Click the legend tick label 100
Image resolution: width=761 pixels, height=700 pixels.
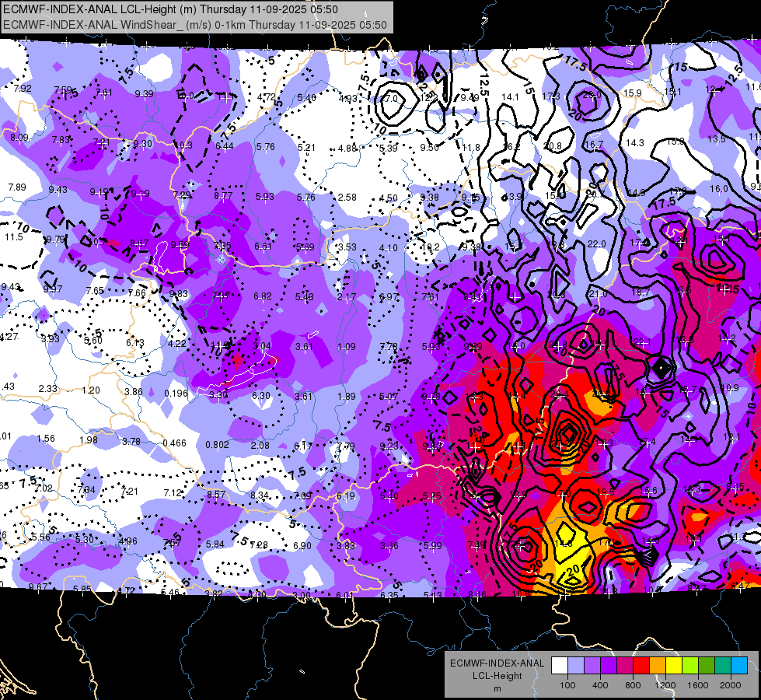coord(568,685)
